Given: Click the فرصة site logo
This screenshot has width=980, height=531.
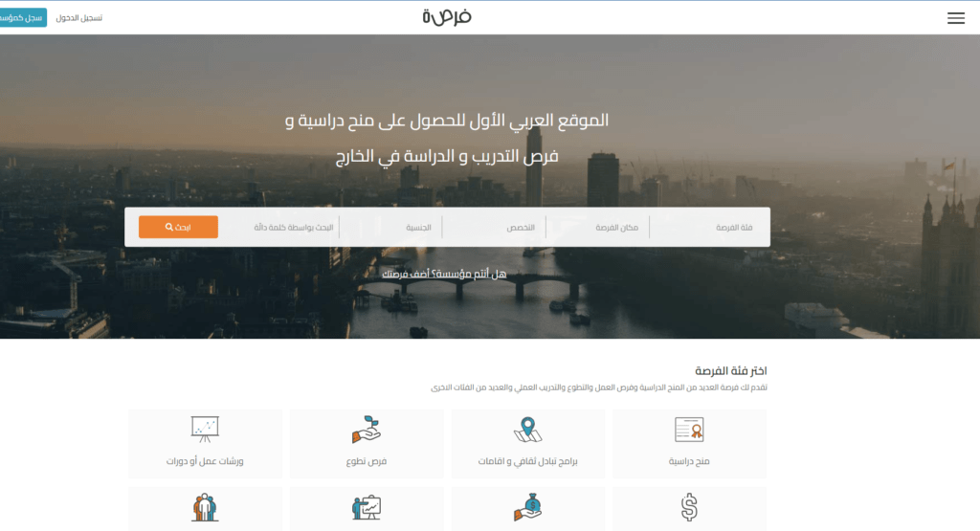Looking at the screenshot, I should (447, 17).
